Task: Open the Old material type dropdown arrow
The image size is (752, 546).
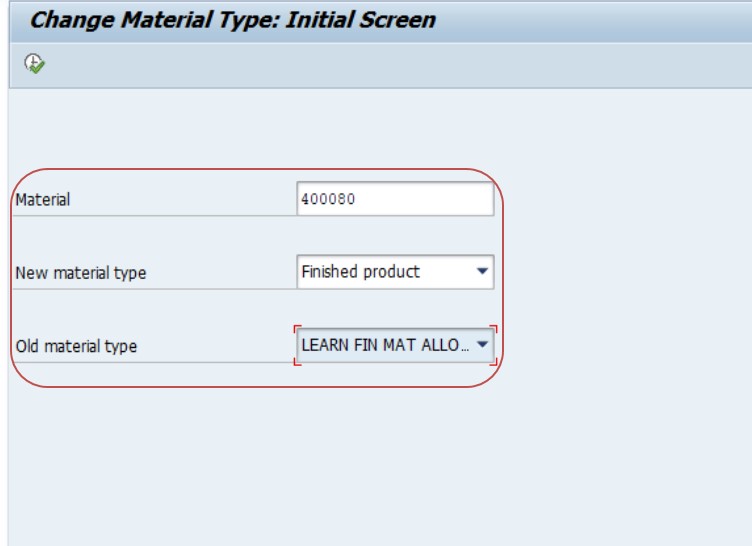Action: pyautogui.click(x=482, y=344)
